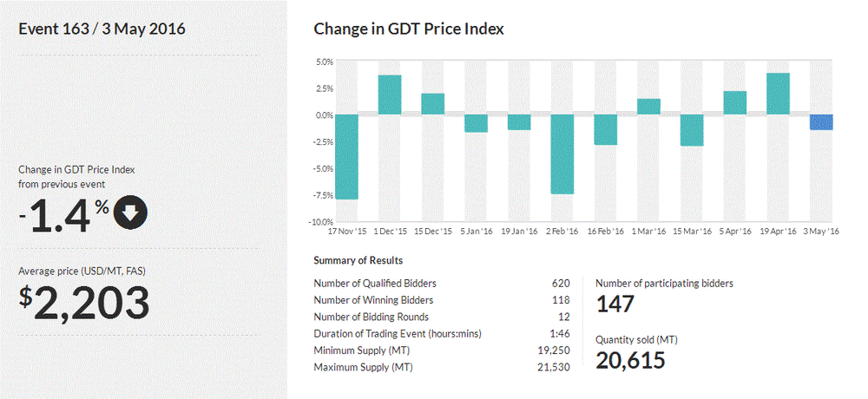The height and width of the screenshot is (399, 868).
Task: Click the 19 Apr '16 bar
Action: click(778, 94)
